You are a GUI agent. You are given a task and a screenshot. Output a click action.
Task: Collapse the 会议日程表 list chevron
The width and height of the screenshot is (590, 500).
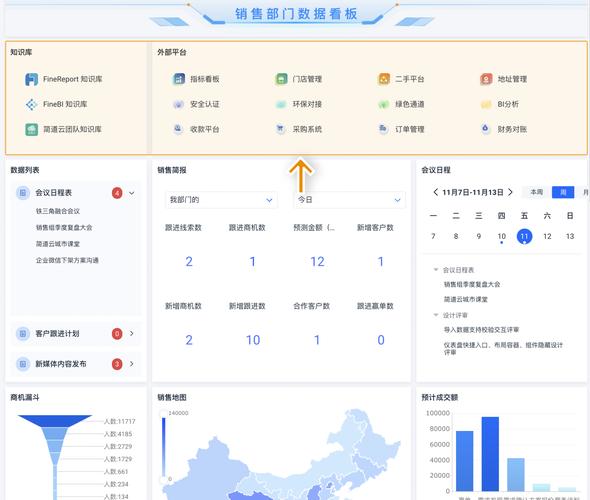click(132, 193)
